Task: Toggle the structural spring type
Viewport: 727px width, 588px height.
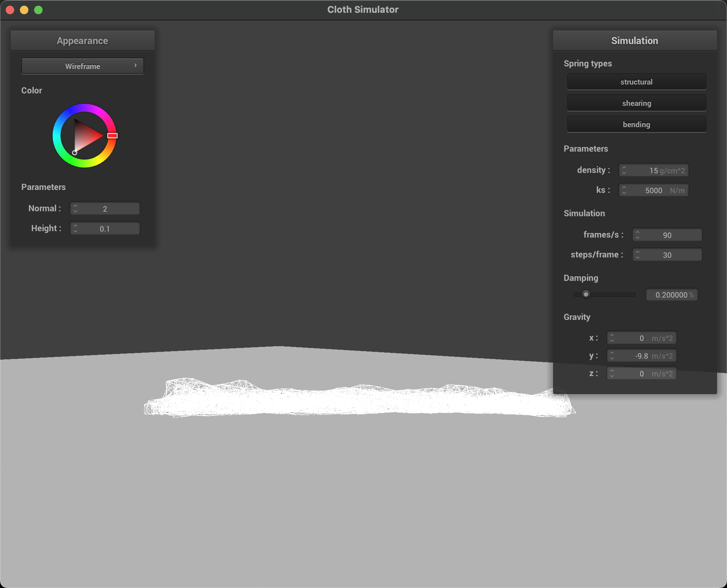Action: (636, 82)
